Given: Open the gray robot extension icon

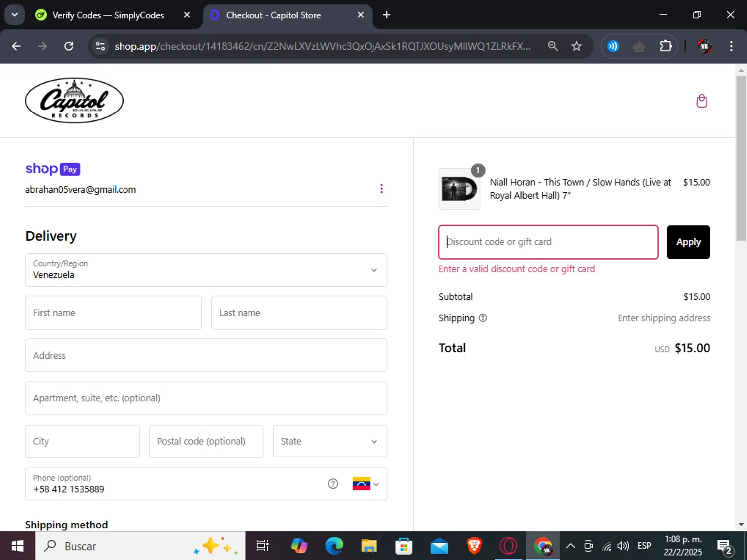Looking at the screenshot, I should pyautogui.click(x=639, y=47).
